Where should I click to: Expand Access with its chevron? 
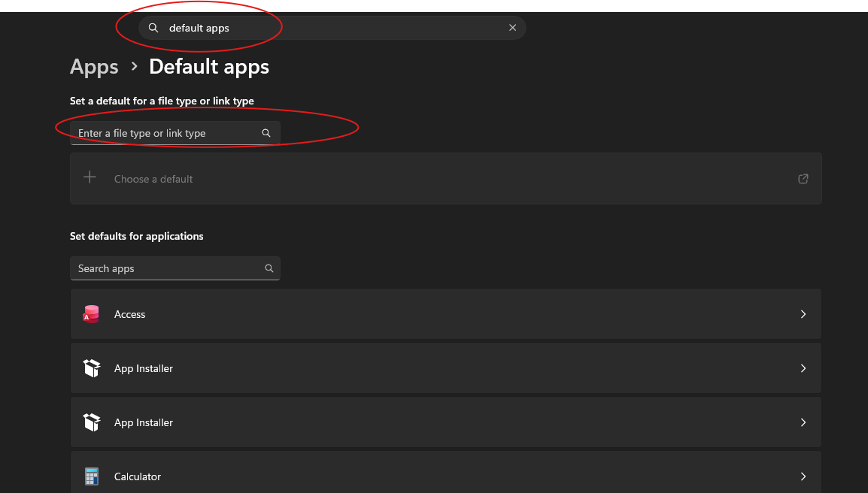point(803,314)
